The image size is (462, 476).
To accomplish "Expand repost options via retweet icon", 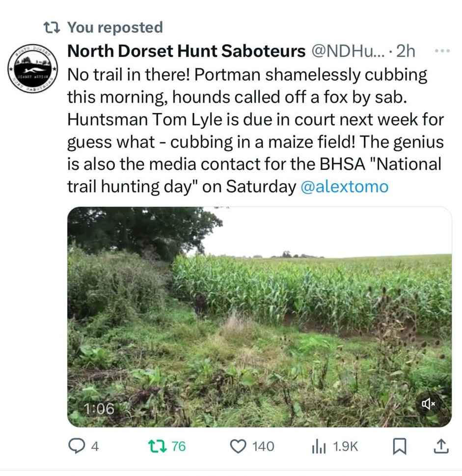I will [157, 446].
